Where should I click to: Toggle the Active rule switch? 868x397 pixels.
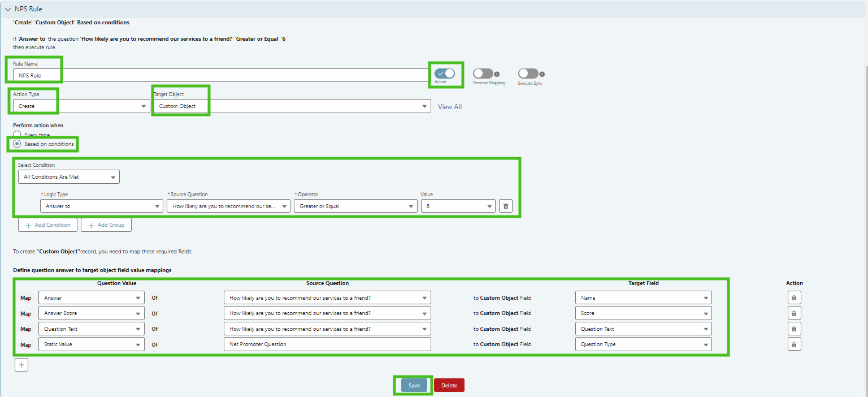445,74
